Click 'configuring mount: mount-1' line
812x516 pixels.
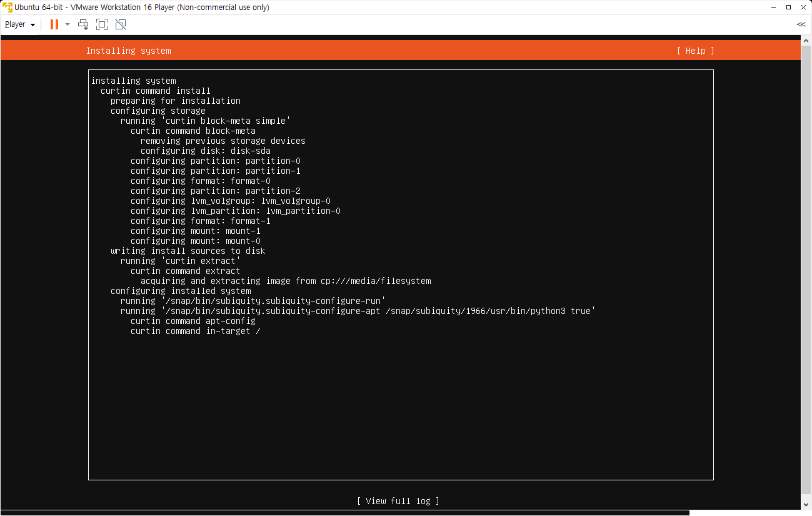pyautogui.click(x=196, y=231)
